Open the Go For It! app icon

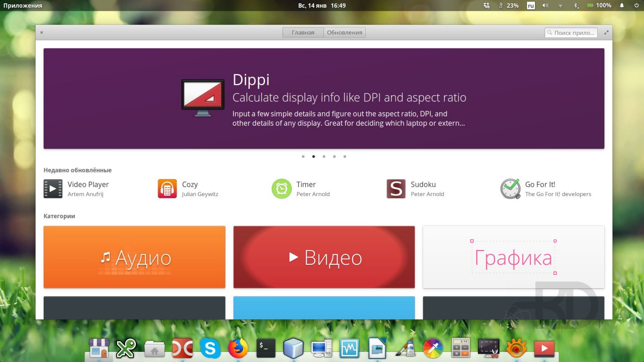pos(511,189)
